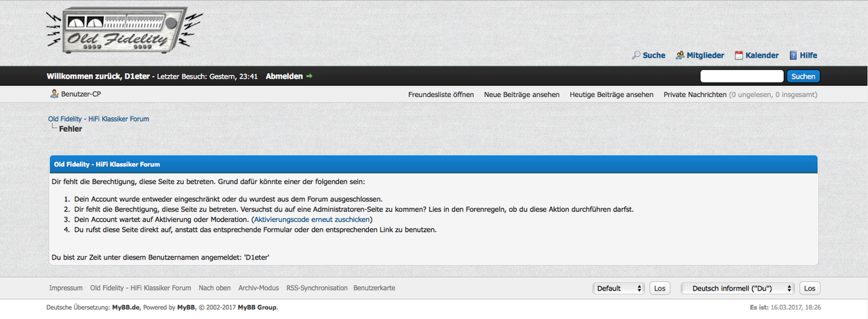Click username D1eter in welcome bar
This screenshot has width=868, height=319.
point(138,77)
